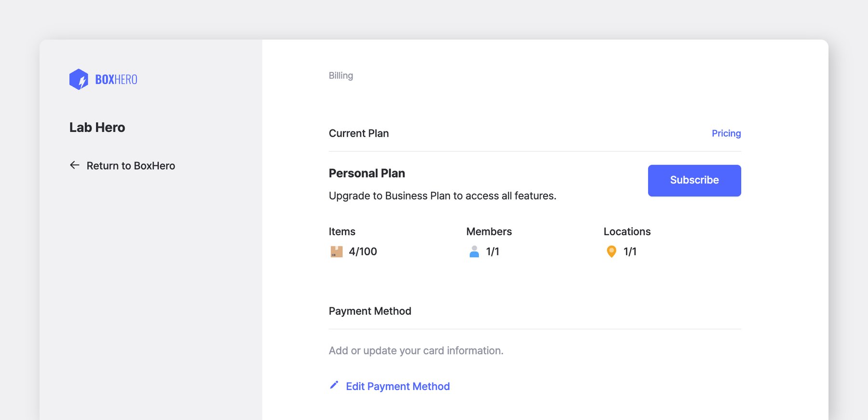868x420 pixels.
Task: Click the pencil edit icon
Action: [x=334, y=385]
